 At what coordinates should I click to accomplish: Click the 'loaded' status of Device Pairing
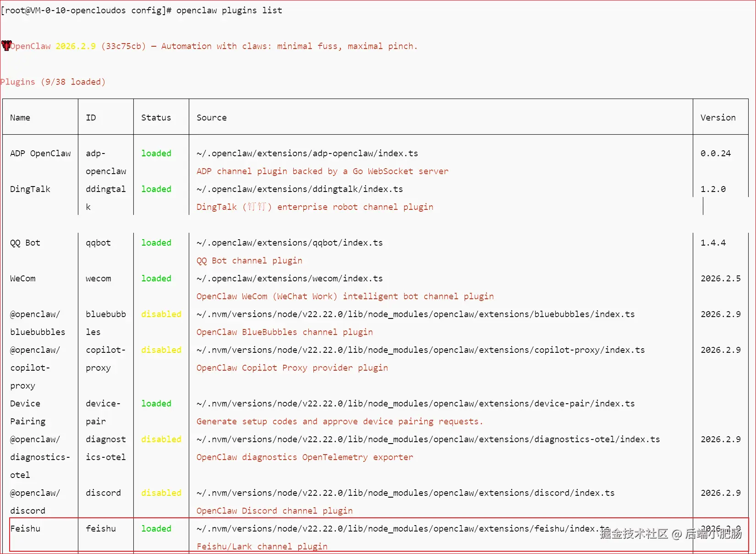coord(156,404)
